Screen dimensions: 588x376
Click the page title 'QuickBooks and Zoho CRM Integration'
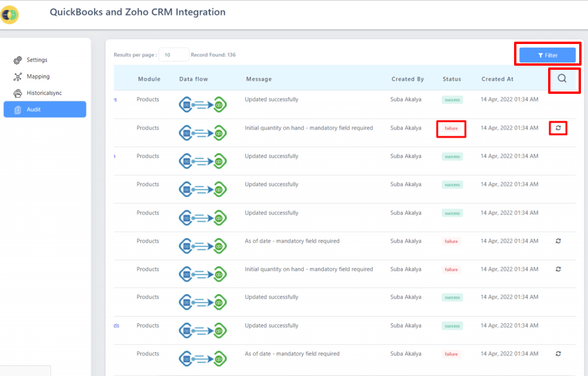(x=138, y=12)
